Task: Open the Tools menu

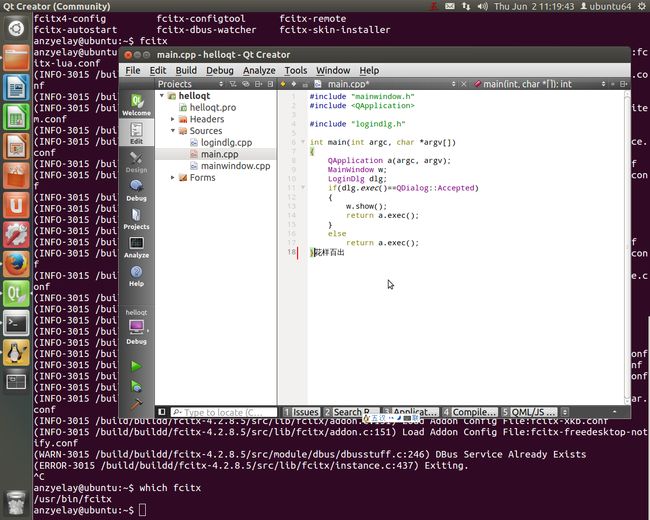Action: click(295, 71)
